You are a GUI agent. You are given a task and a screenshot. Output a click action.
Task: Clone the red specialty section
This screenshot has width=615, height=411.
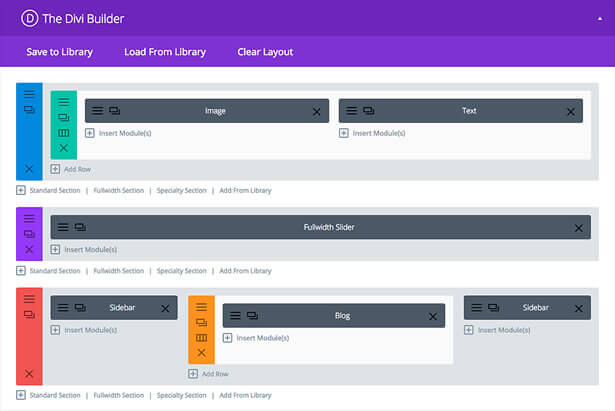click(29, 315)
